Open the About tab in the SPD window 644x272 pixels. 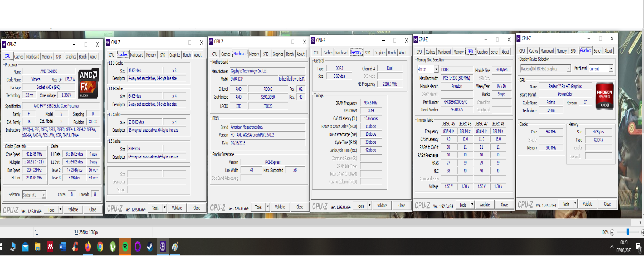pyautogui.click(x=505, y=52)
